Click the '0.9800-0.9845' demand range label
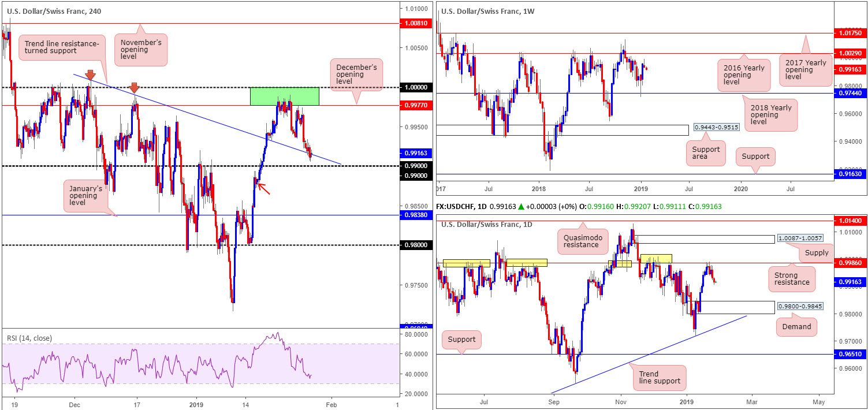868x410 pixels. (x=800, y=306)
